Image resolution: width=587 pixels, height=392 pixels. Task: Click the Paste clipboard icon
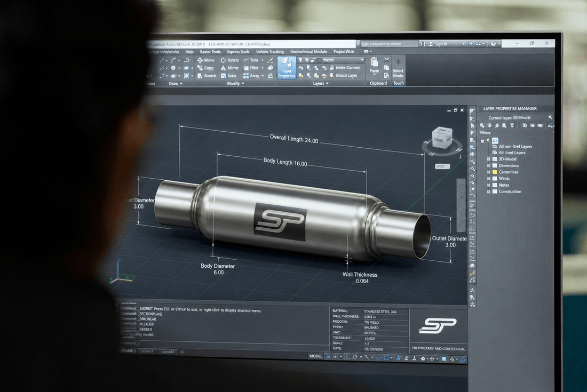(374, 62)
